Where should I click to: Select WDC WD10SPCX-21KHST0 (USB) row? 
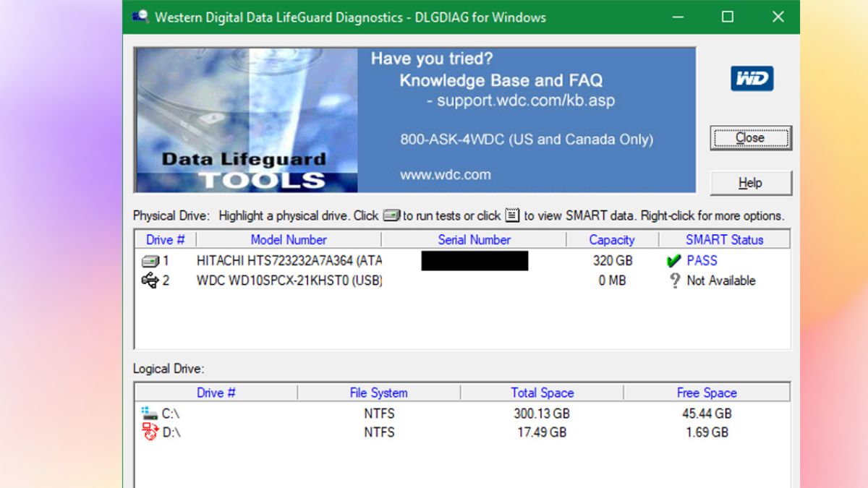(462, 281)
